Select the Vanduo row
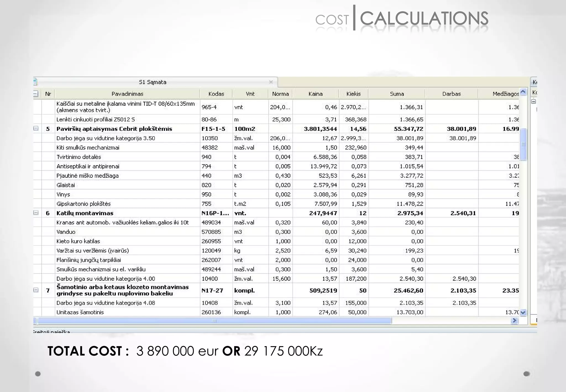The width and height of the screenshot is (566, 392). [276, 232]
